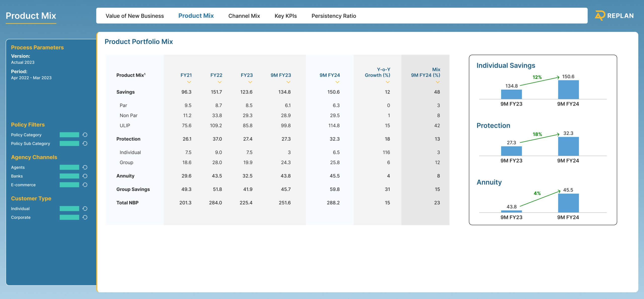Expand the Y-o-Y Growth column chevron
Screen dimensions: 644x299
coord(388,82)
